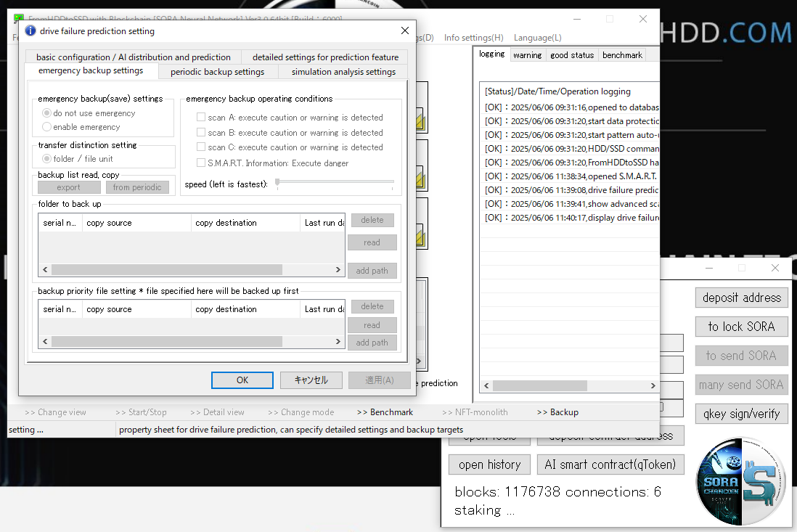Click 'to send SORA' button

[x=742, y=356]
